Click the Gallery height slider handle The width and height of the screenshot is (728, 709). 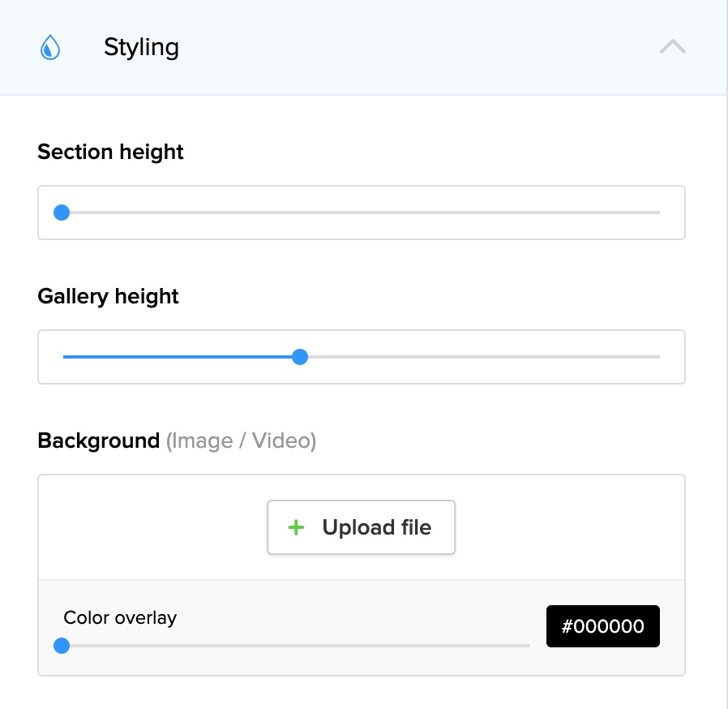300,357
